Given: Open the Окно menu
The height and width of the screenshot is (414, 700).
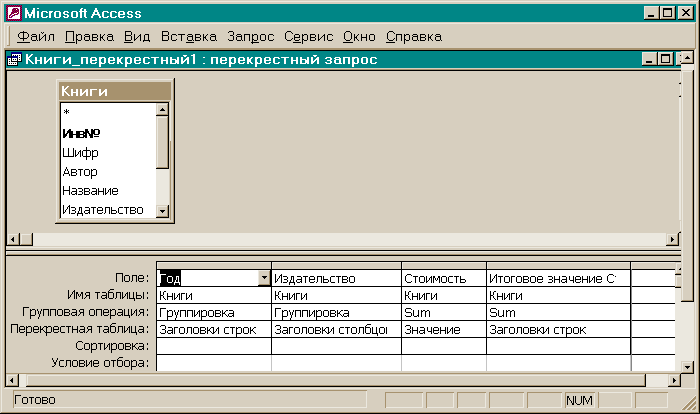Looking at the screenshot, I should (x=359, y=37).
